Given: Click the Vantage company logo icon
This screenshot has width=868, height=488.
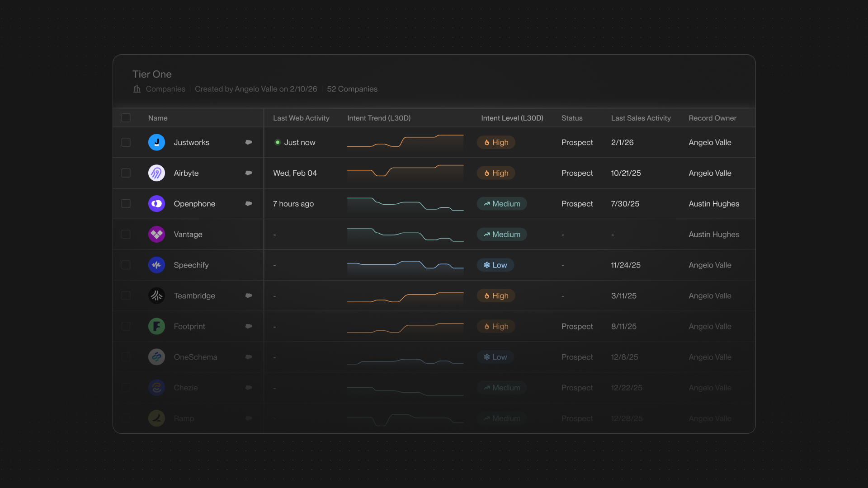Looking at the screenshot, I should pyautogui.click(x=156, y=235).
